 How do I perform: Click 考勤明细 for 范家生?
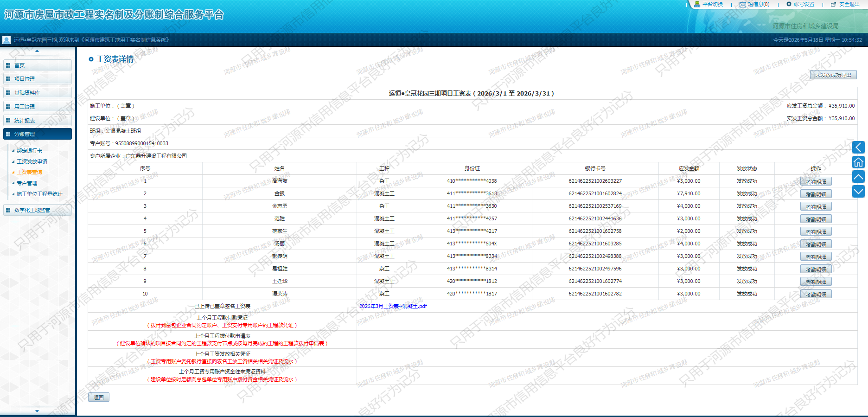click(x=816, y=231)
